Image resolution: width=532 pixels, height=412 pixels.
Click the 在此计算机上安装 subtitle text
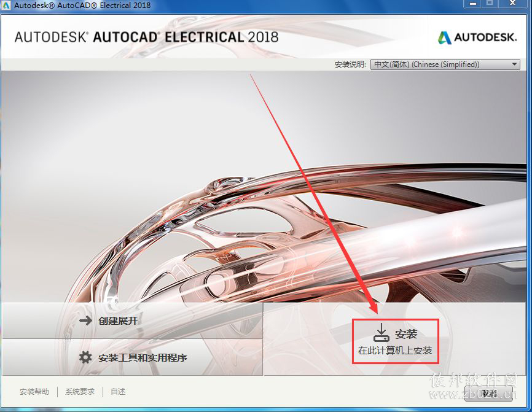coord(395,350)
